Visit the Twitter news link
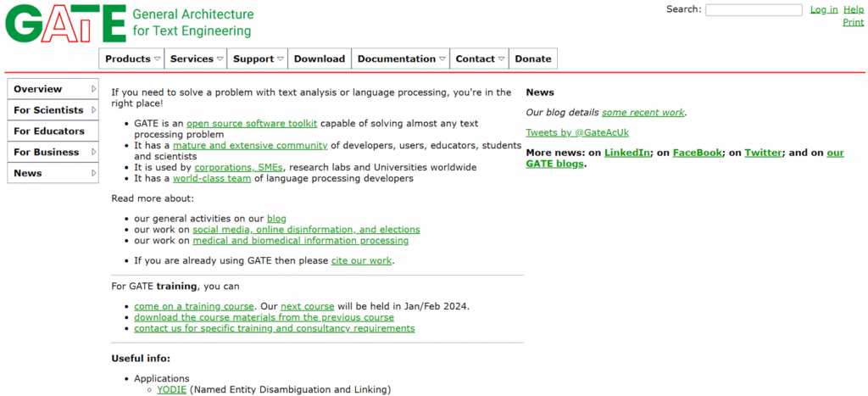The image size is (868, 396). tap(764, 153)
